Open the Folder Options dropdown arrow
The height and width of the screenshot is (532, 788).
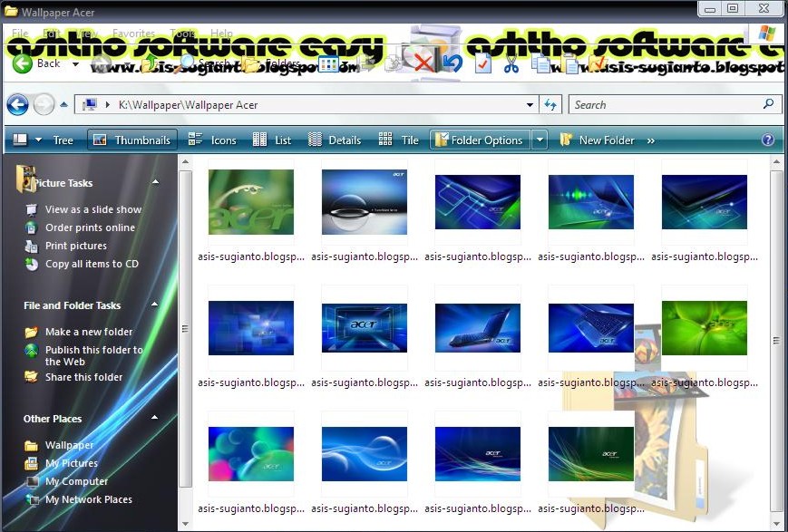point(540,140)
